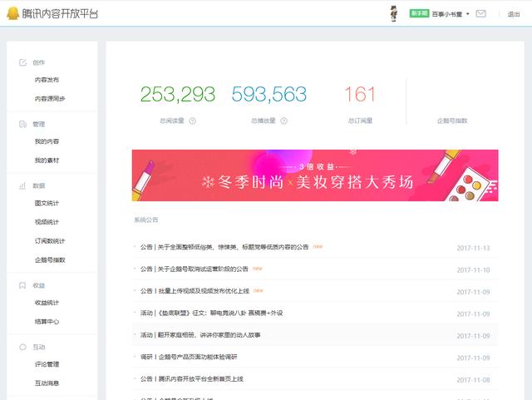Open 图文统计 under 数据

(x=47, y=203)
